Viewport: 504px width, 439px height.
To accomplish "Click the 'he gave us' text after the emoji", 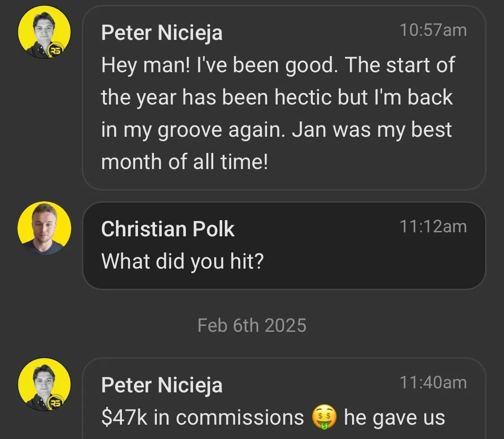I will (394, 418).
